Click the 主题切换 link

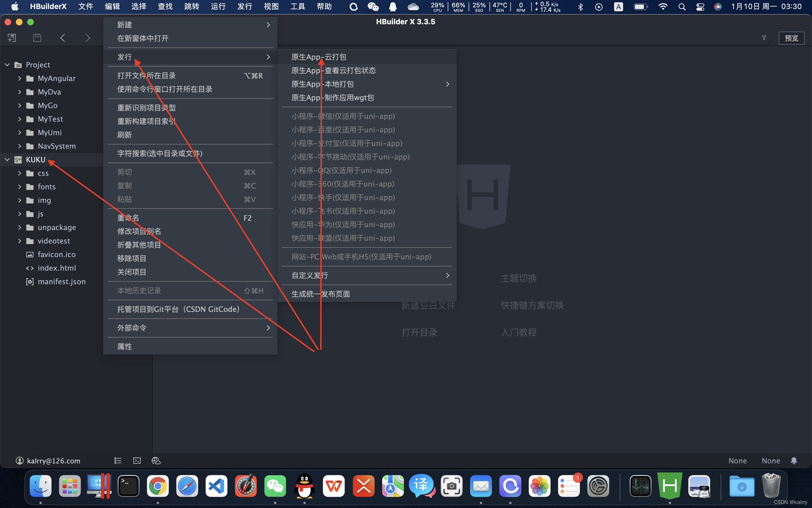pos(519,278)
